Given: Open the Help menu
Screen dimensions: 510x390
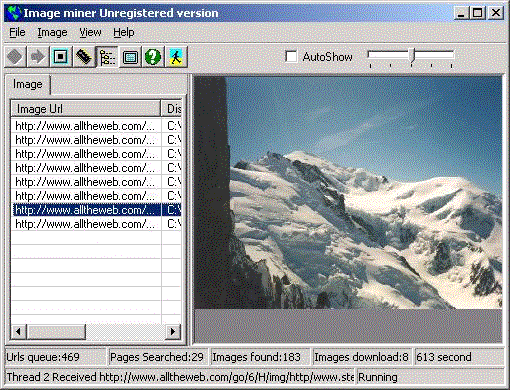Looking at the screenshot, I should pos(124,32).
